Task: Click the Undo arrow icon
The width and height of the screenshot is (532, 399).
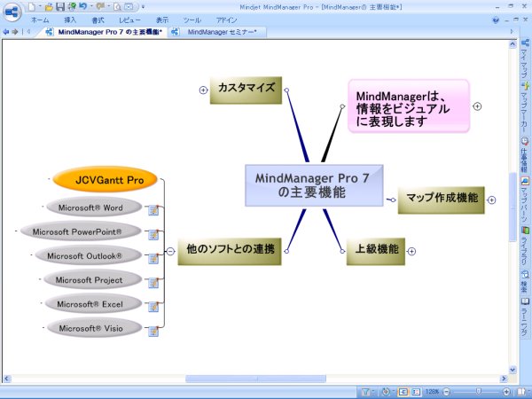Action: click(83, 6)
